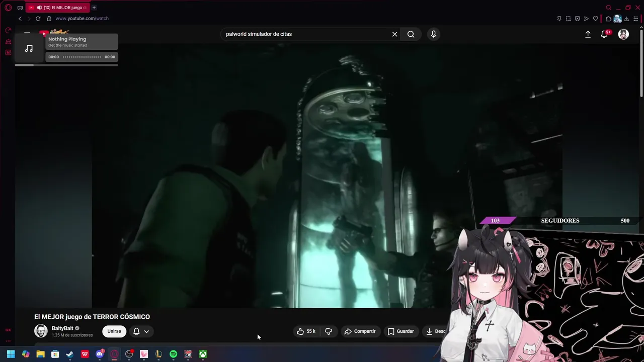644x362 pixels.
Task: Open Microsoft Store from taskbar
Action: coord(55,354)
